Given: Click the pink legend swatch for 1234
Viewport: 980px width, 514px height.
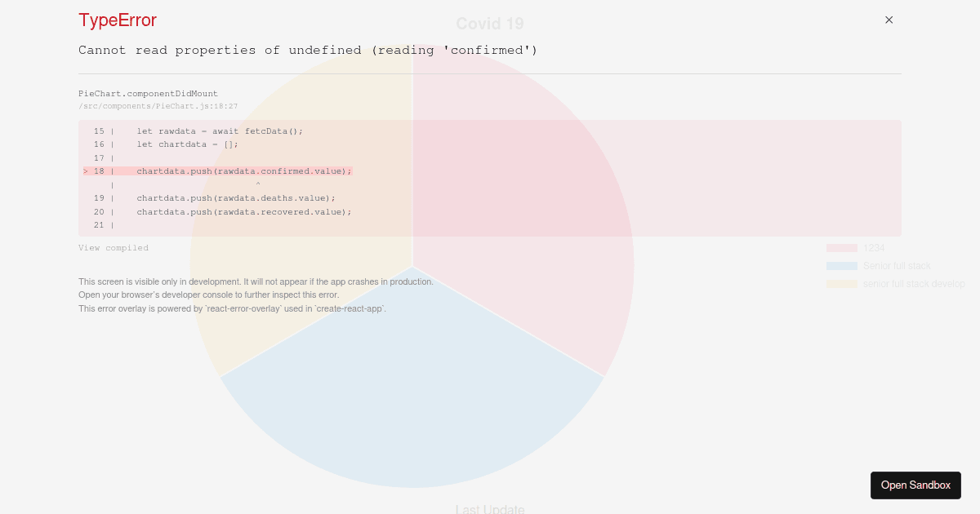Looking at the screenshot, I should (841, 248).
